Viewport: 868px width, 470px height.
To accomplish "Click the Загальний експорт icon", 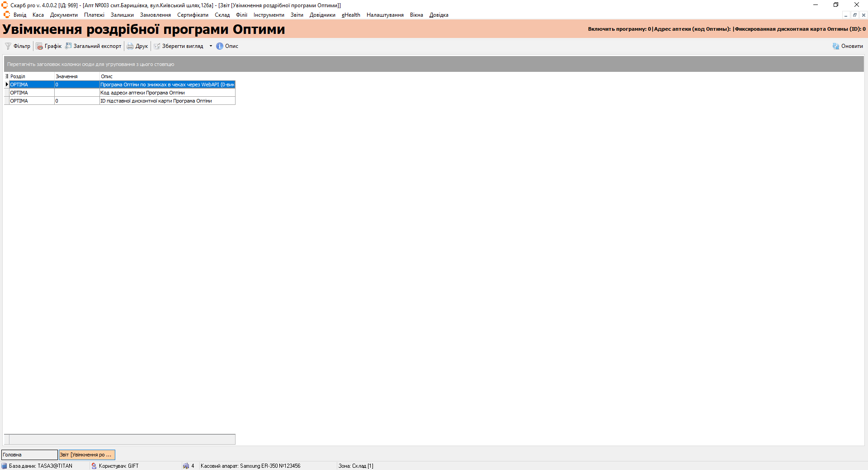I will [68, 46].
